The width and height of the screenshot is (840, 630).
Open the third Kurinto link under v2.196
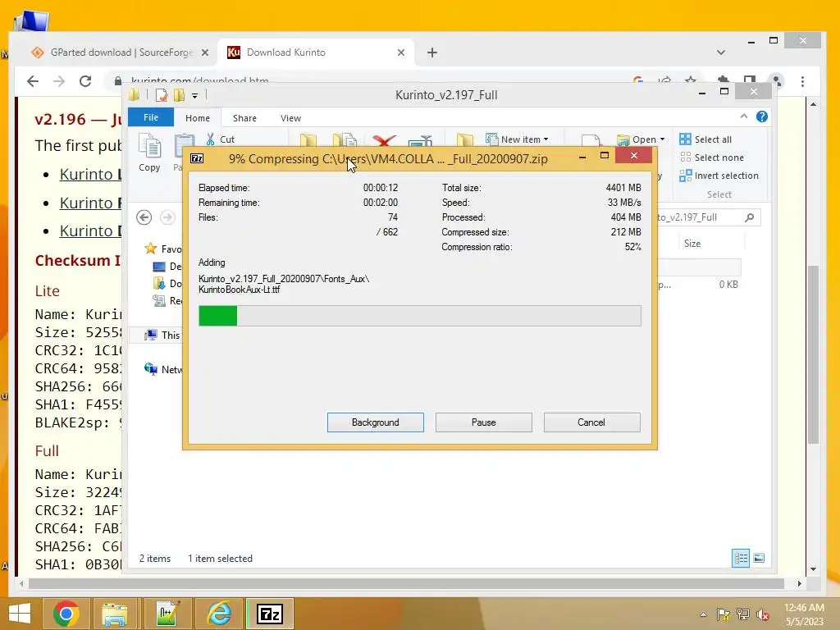click(x=90, y=231)
